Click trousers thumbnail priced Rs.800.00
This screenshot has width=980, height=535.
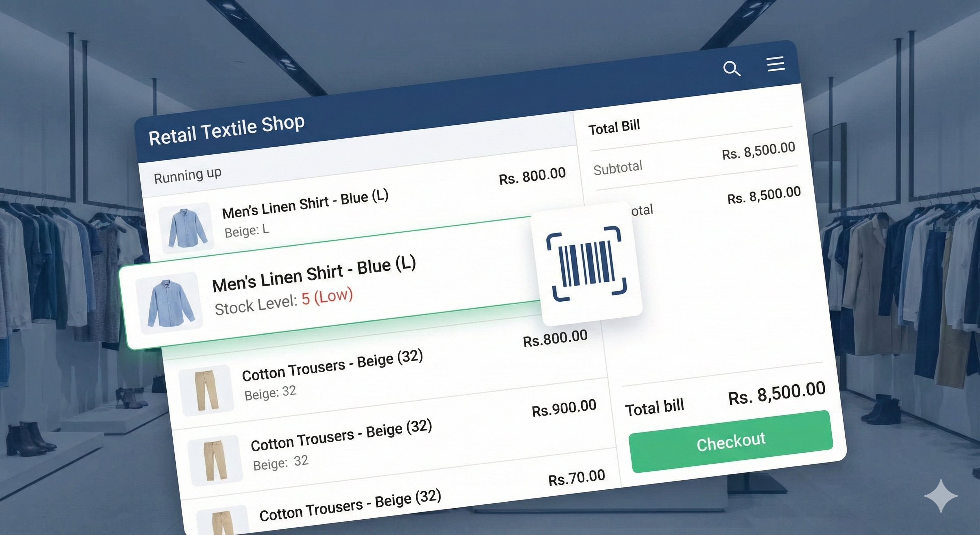pyautogui.click(x=206, y=390)
